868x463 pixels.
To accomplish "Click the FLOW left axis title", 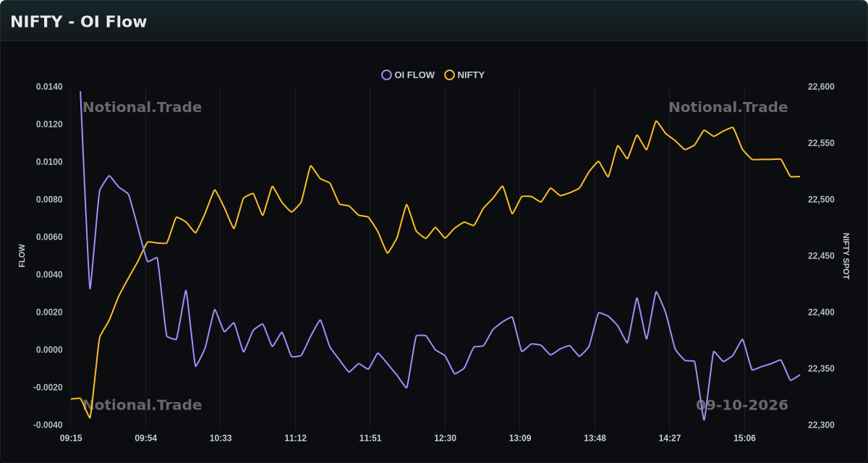I will (x=22, y=256).
